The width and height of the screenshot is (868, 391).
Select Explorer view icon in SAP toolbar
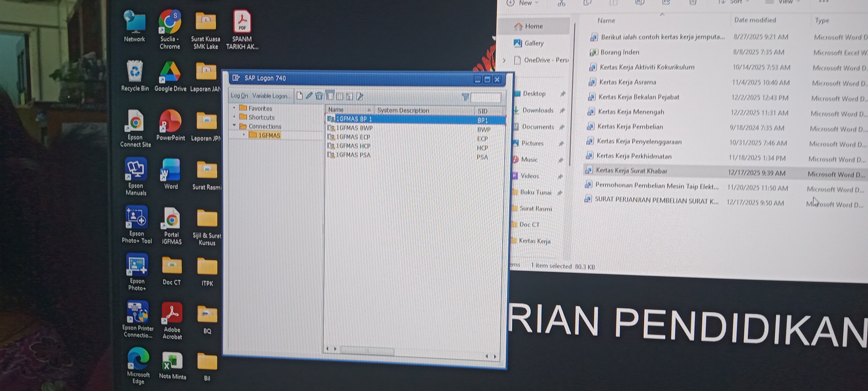coord(329,96)
